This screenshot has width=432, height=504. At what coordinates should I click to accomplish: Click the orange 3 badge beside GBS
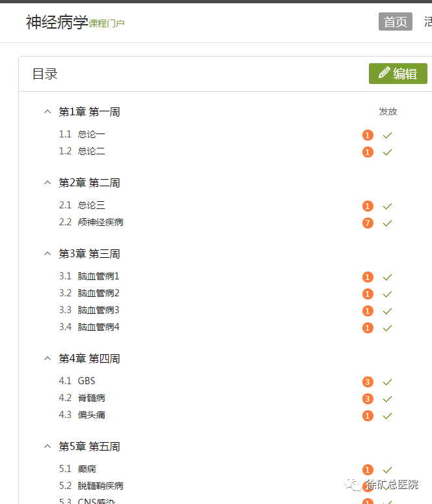pyautogui.click(x=368, y=382)
